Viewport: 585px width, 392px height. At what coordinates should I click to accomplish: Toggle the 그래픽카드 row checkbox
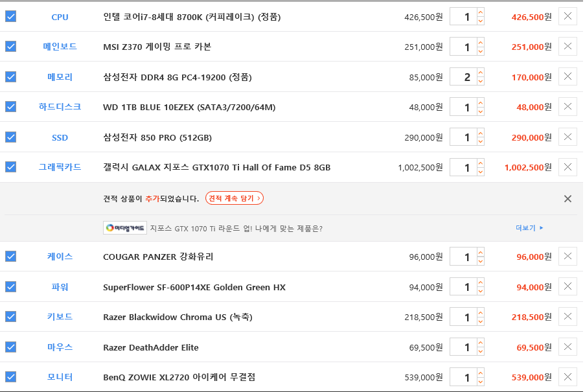click(11, 167)
